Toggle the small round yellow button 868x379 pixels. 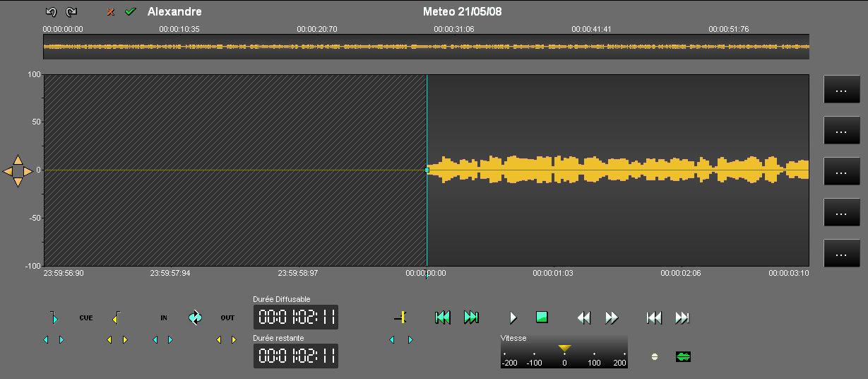tap(654, 356)
